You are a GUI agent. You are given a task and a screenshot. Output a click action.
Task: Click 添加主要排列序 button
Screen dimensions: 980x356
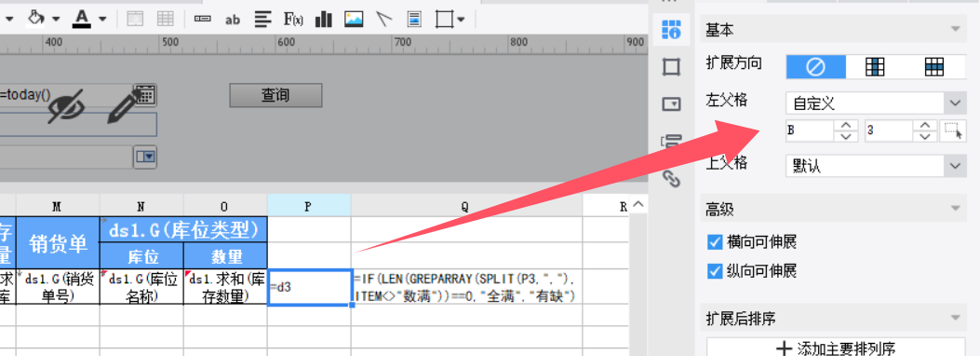tap(837, 348)
